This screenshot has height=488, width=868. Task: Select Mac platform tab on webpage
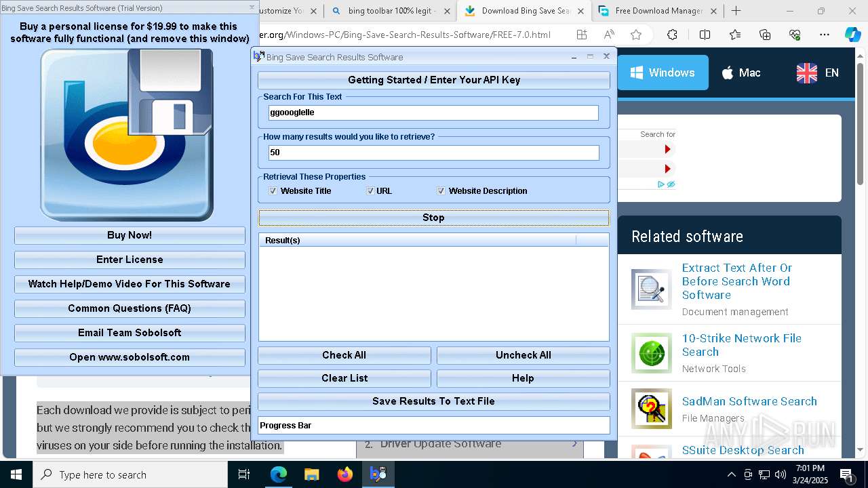[x=741, y=73]
